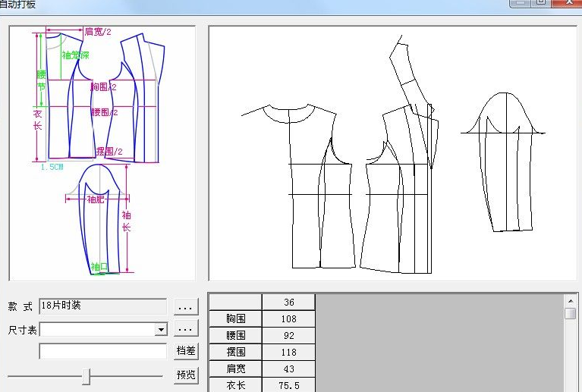
Task: Click the slider handle left of 预览
Action: coord(87,375)
